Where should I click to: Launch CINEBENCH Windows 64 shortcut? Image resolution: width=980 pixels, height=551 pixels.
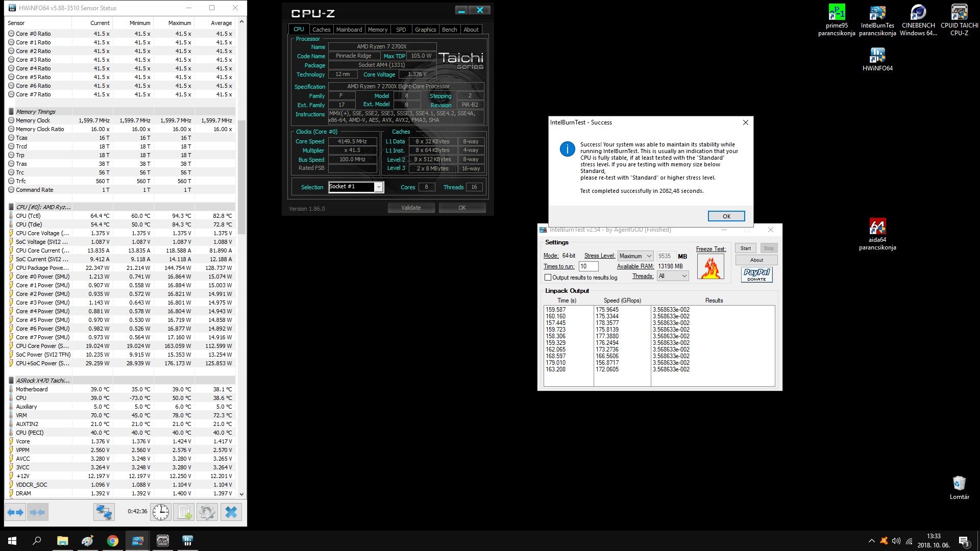click(918, 20)
